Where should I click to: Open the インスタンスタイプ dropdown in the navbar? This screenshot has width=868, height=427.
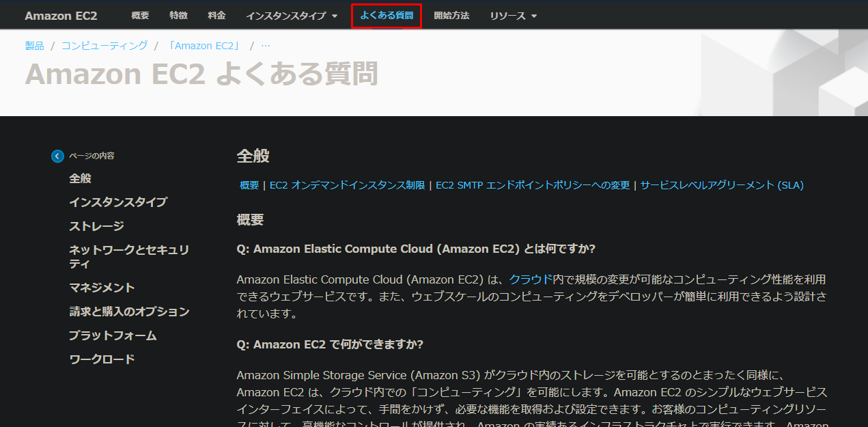[292, 16]
